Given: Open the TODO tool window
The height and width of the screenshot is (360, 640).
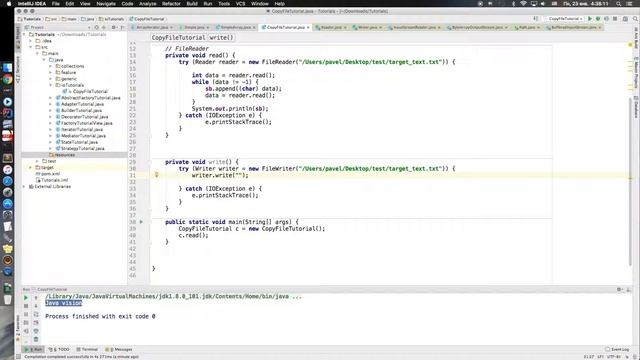Looking at the screenshot, I should pos(59,349).
